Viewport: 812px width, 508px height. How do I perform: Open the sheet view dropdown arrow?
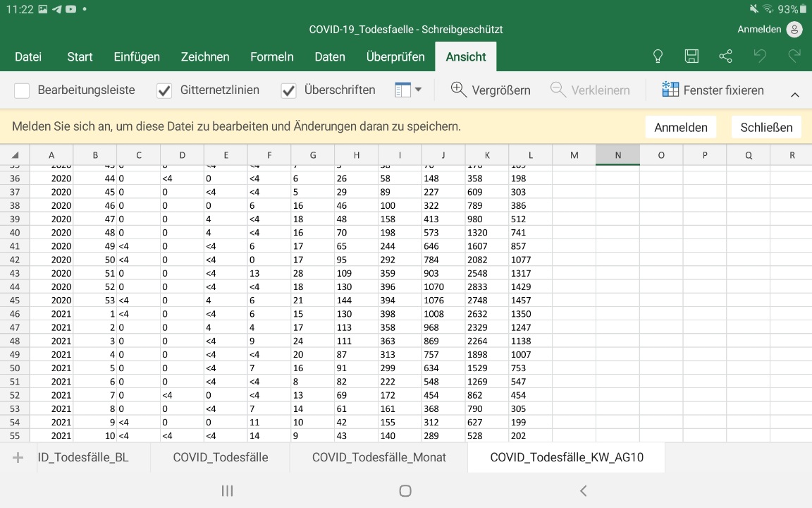[x=418, y=90]
